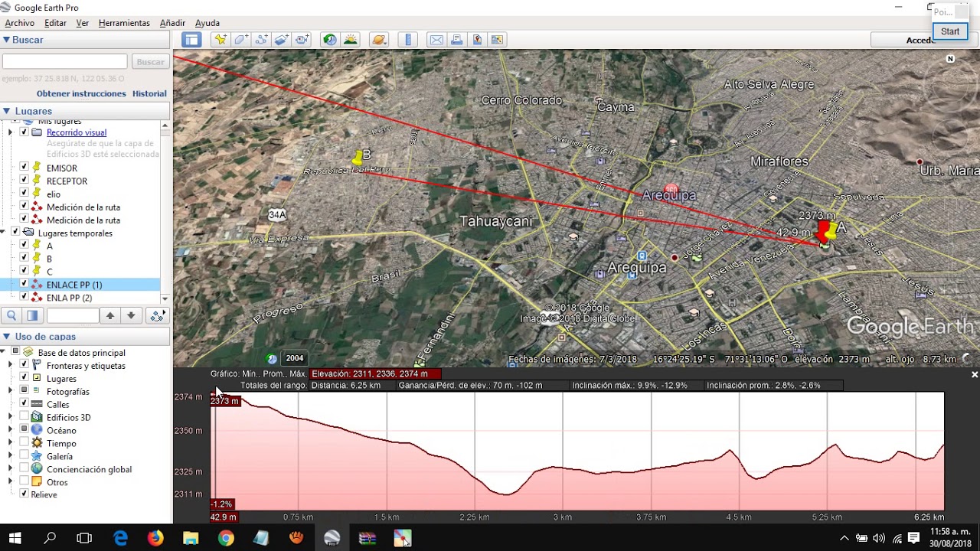Open the Ayuda menu
Image resolution: width=980 pixels, height=551 pixels.
tap(207, 23)
